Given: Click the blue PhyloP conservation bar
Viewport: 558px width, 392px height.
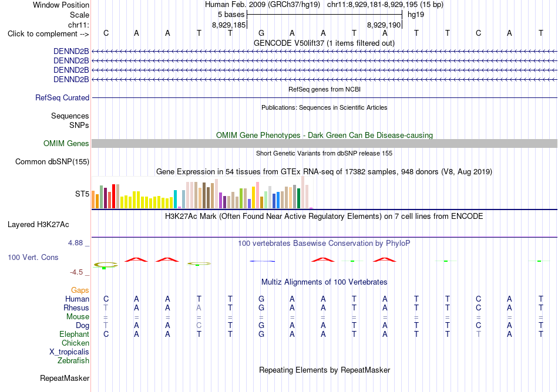Looking at the screenshot, I should point(263,261).
